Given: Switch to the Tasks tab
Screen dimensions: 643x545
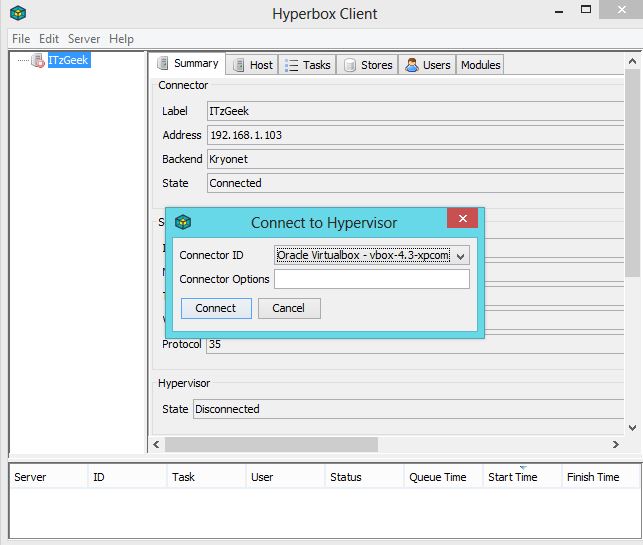Looking at the screenshot, I should tap(308, 65).
